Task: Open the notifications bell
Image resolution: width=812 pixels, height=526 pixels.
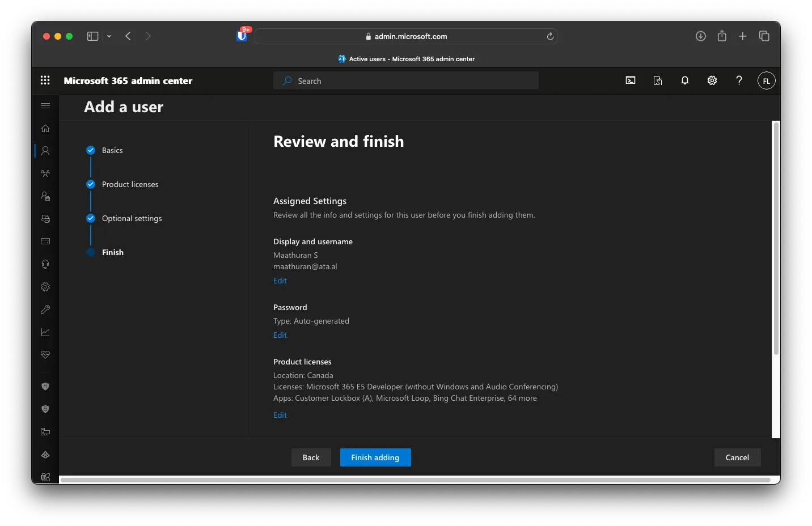Action: click(x=685, y=80)
